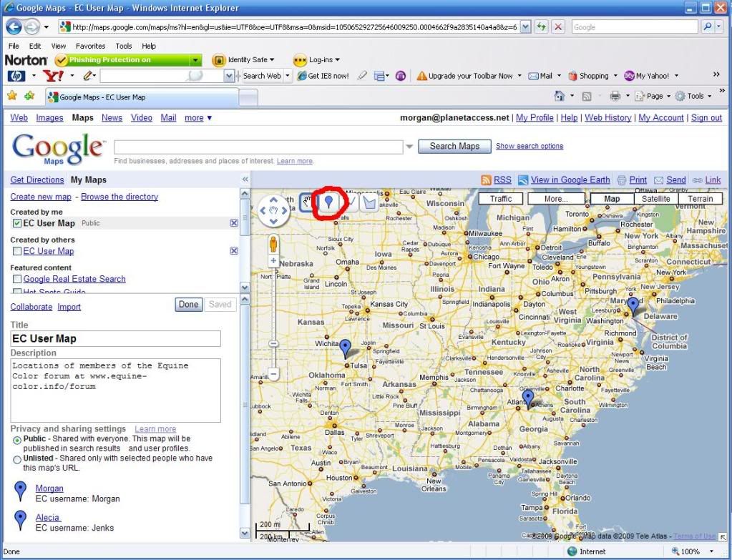Click the printer icon in the command bar

(x=615, y=96)
